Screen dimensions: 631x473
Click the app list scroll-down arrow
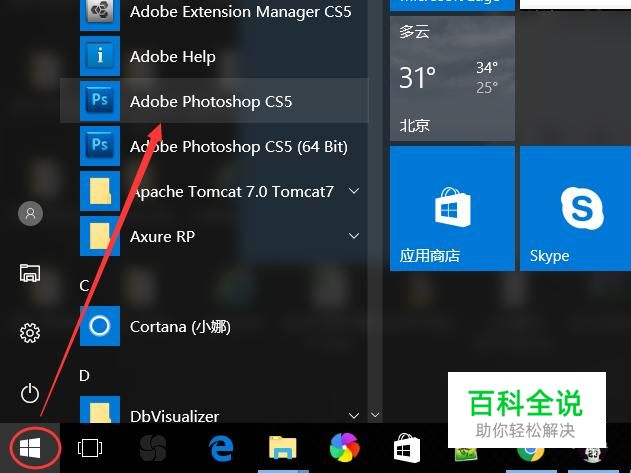coord(375,415)
